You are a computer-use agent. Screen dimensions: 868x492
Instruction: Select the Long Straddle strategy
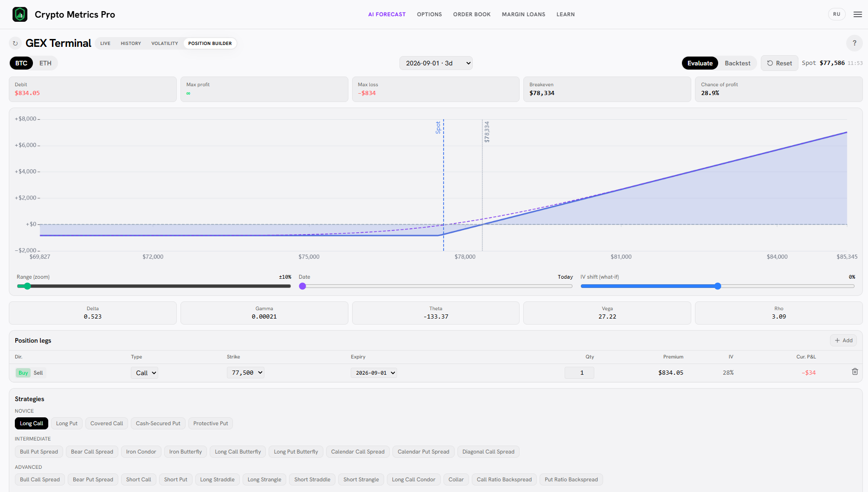tap(217, 479)
